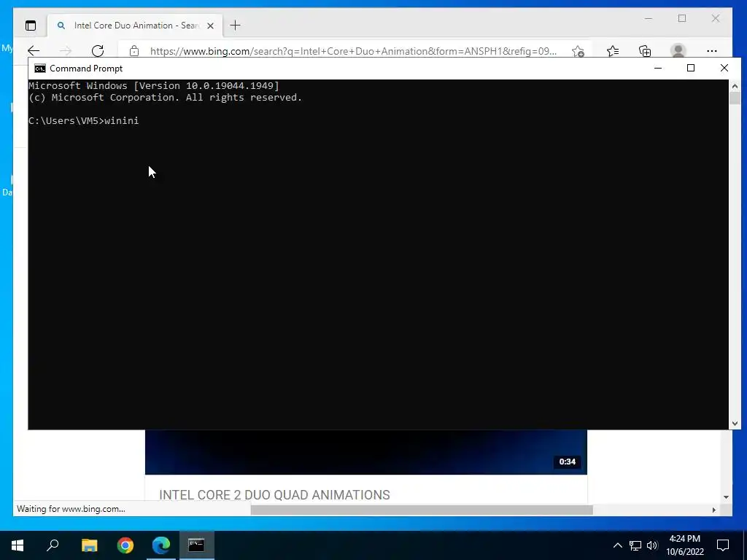Image resolution: width=747 pixels, height=560 pixels.
Task: Maximize the Edge browser window
Action: (x=682, y=18)
